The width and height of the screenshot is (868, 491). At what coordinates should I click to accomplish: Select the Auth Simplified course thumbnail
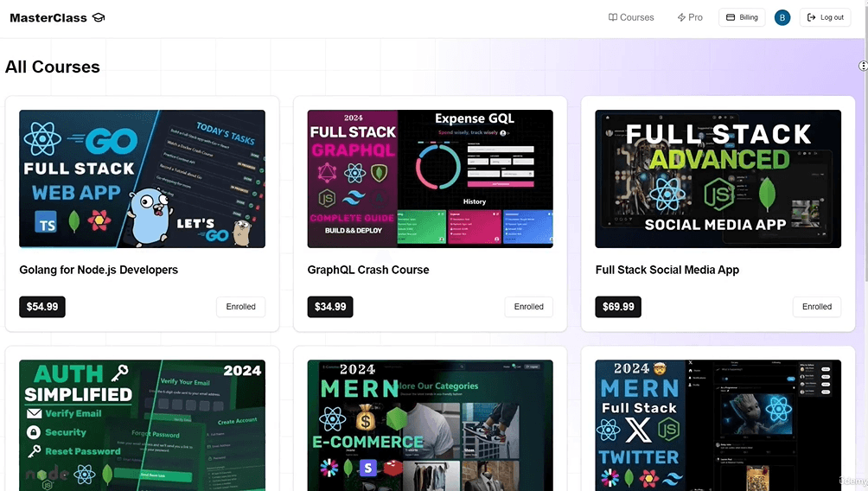[142, 425]
